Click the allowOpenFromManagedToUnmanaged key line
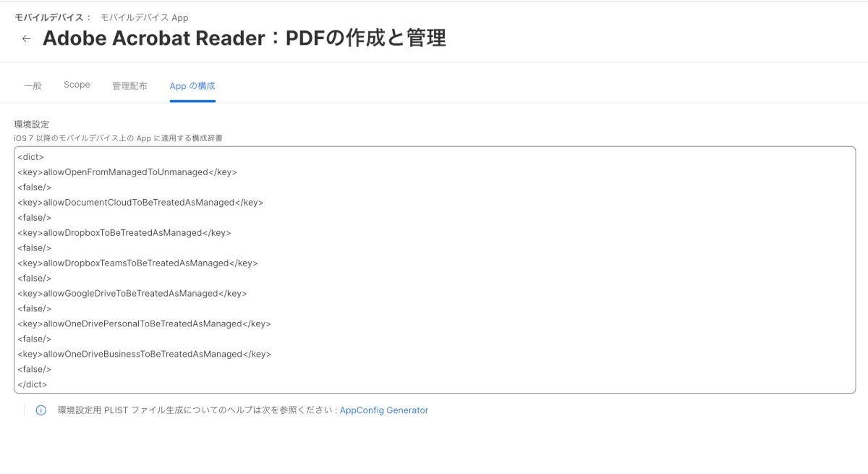868x474 pixels. pyautogui.click(x=127, y=172)
